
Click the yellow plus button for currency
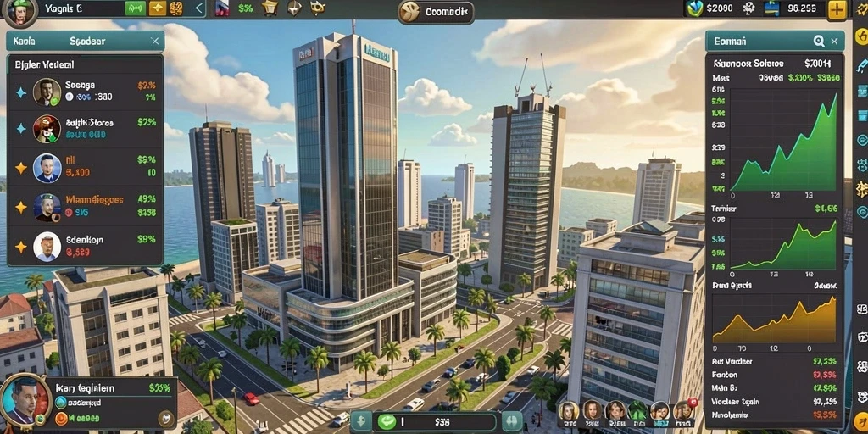837,9
